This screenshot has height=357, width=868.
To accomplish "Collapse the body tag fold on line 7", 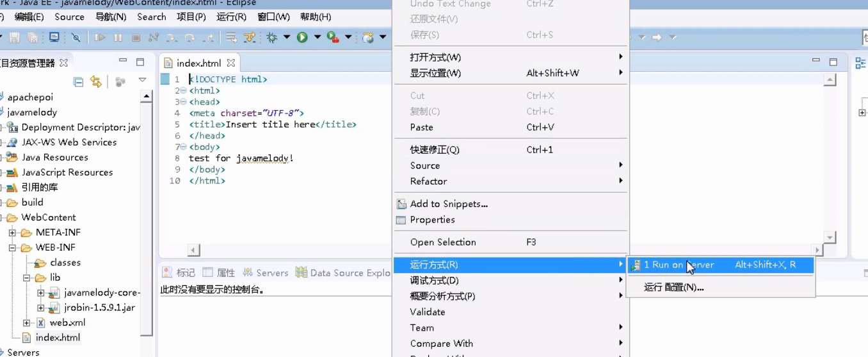I will point(184,147).
